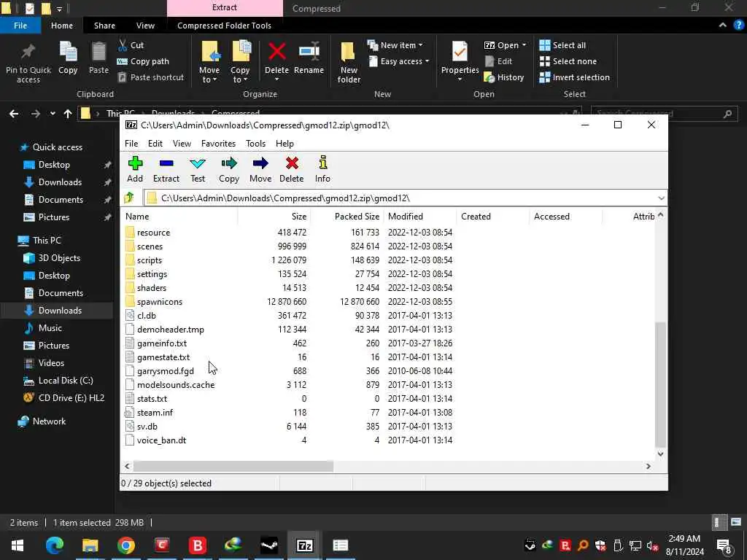Viewport: 747px width, 560px height.
Task: Click the 7-Zip horizontal scrollbar thumb
Action: pos(233,466)
